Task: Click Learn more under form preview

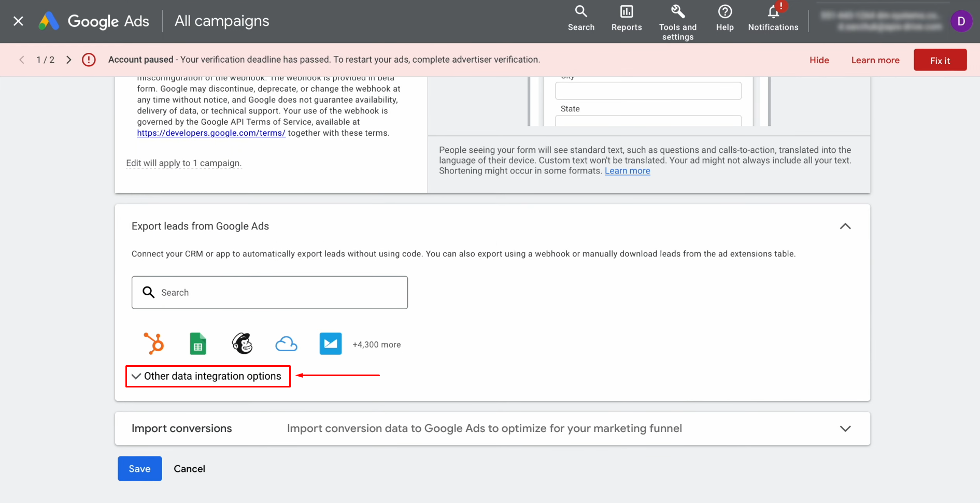Action: coord(627,171)
